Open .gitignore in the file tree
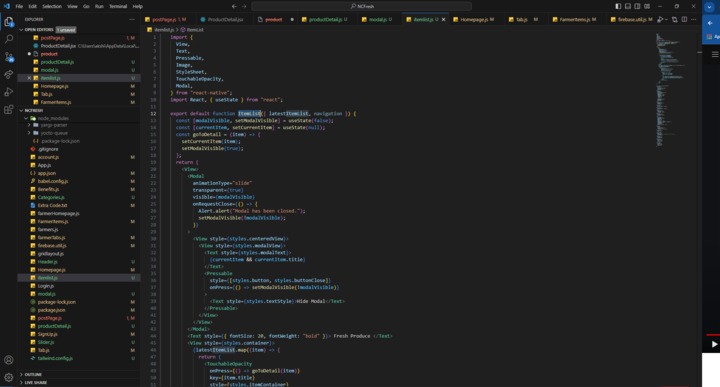The width and height of the screenshot is (720, 387). (x=48, y=149)
